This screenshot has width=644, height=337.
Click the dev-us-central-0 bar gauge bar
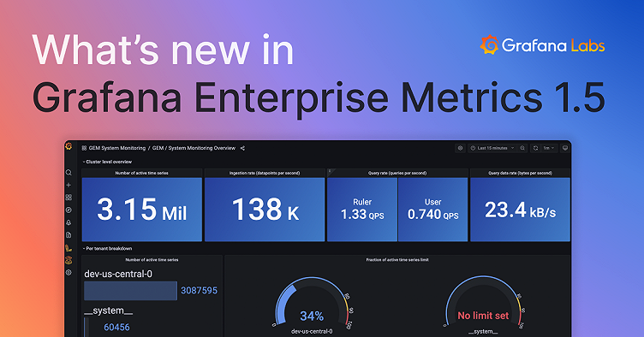(x=131, y=291)
